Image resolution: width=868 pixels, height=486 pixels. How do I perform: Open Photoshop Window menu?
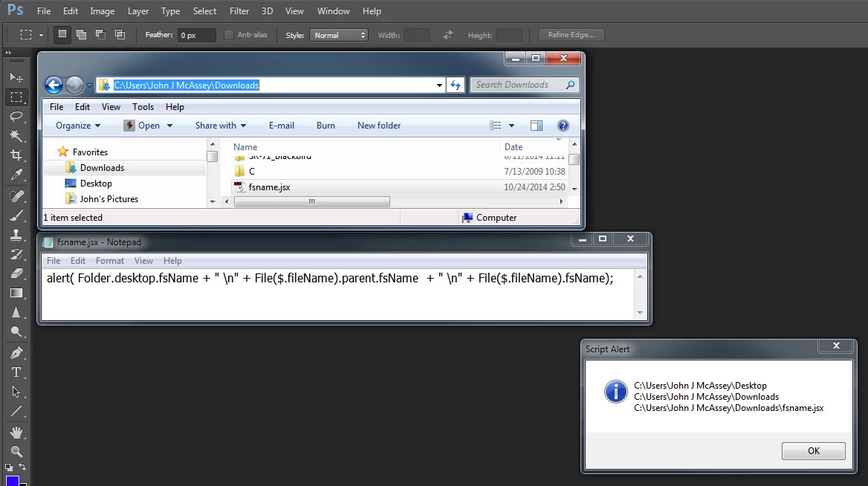[333, 11]
